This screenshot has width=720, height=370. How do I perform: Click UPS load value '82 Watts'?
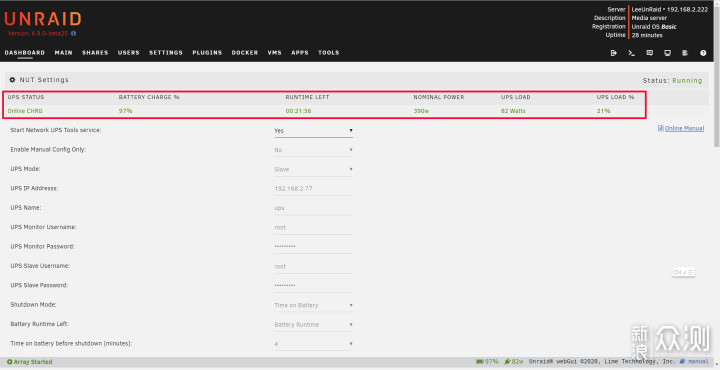pyautogui.click(x=513, y=111)
